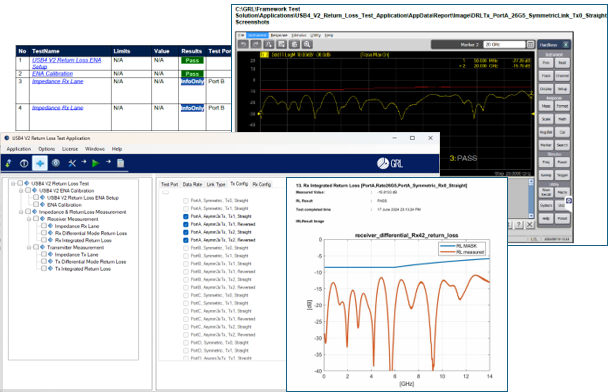Viewport: 616px width, 392px height.
Task: Click the print icon in ENA toolbar
Action: click(295, 44)
